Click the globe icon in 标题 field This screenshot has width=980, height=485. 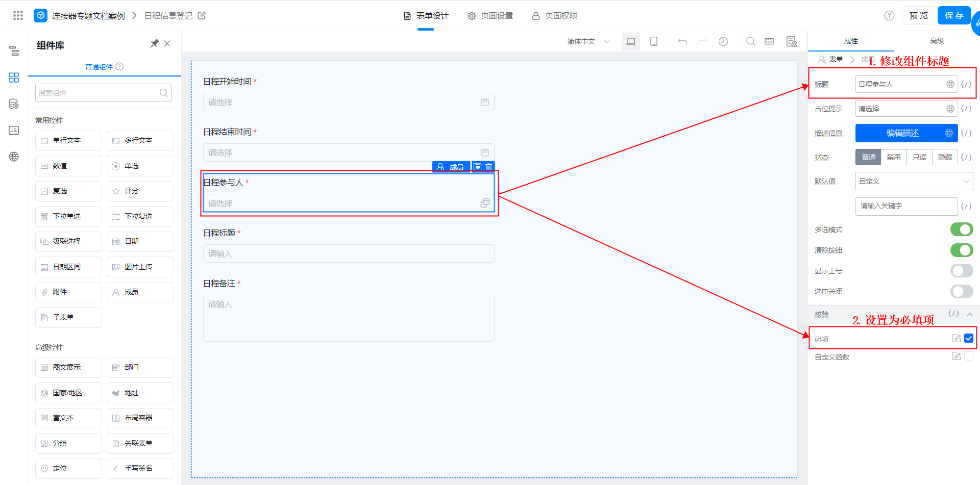(950, 84)
